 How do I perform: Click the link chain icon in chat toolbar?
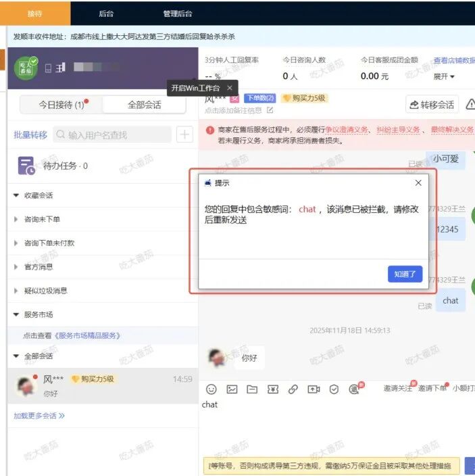(293, 389)
